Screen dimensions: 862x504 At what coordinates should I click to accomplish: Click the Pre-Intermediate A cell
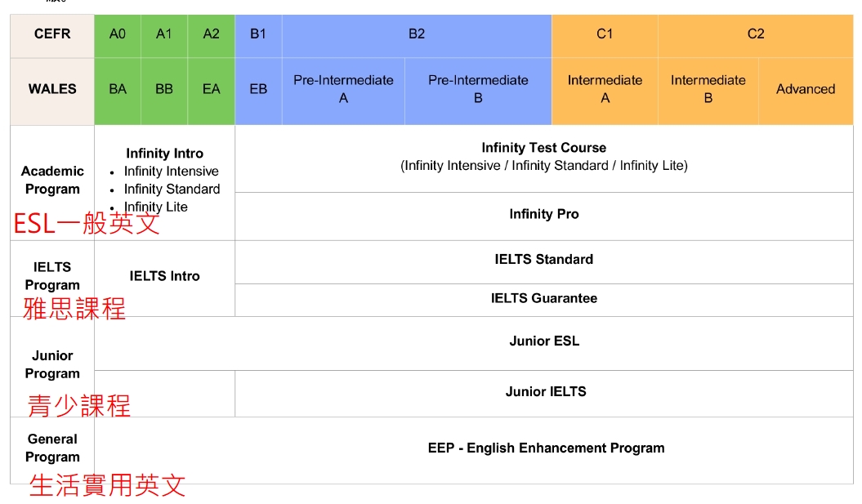[343, 89]
